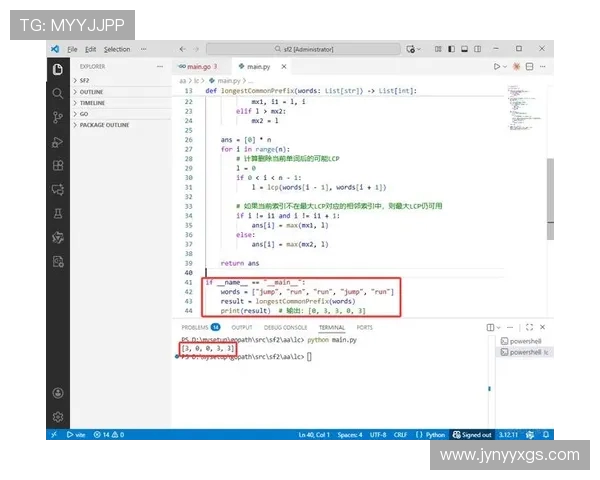Screen dimensions: 600x480
Task: Open the Search view in activity bar
Action: click(58, 93)
